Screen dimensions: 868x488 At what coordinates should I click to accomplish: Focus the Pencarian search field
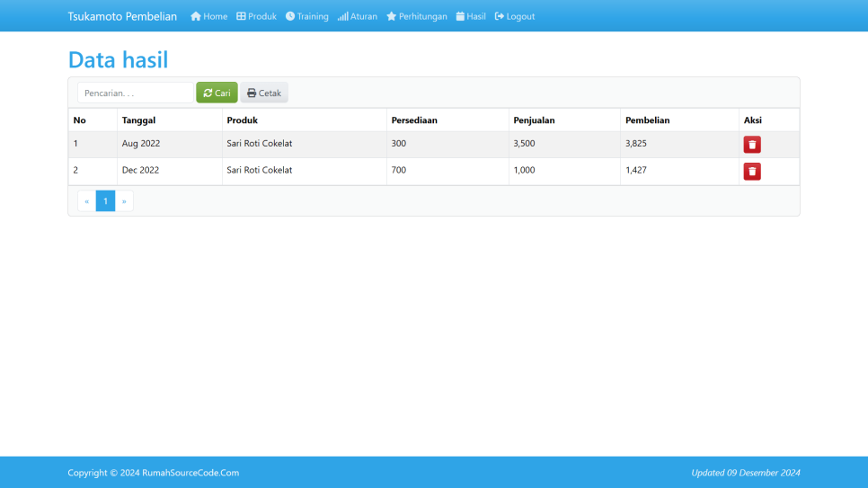click(136, 93)
